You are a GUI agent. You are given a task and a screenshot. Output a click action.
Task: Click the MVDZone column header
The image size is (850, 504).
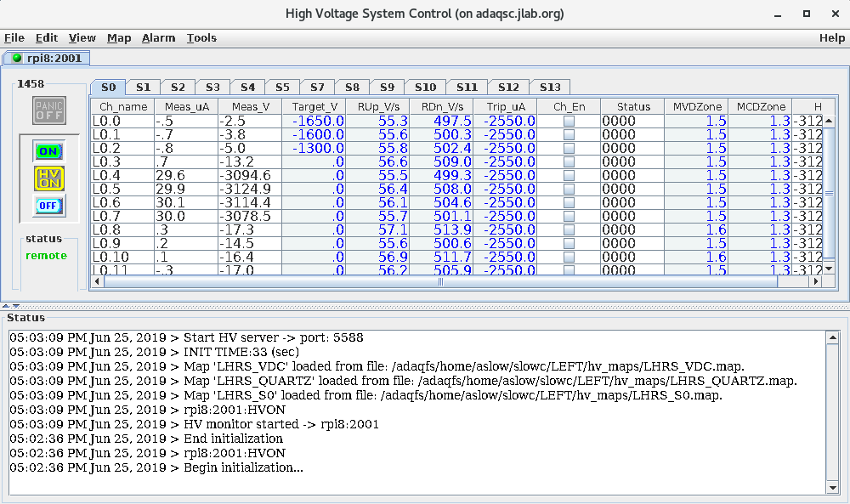coord(697,107)
